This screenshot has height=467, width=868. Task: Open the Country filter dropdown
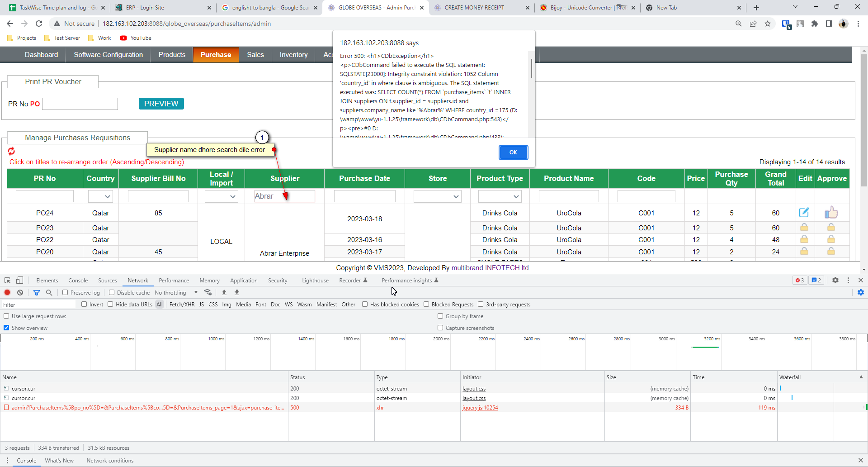[x=100, y=196]
